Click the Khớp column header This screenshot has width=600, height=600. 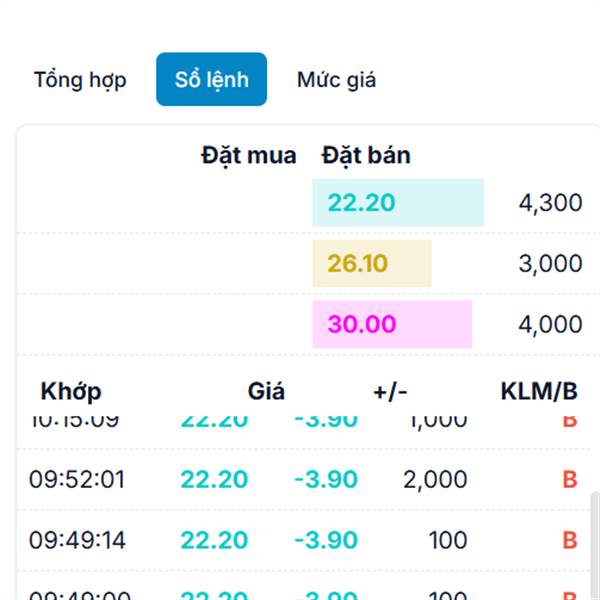[x=71, y=391]
